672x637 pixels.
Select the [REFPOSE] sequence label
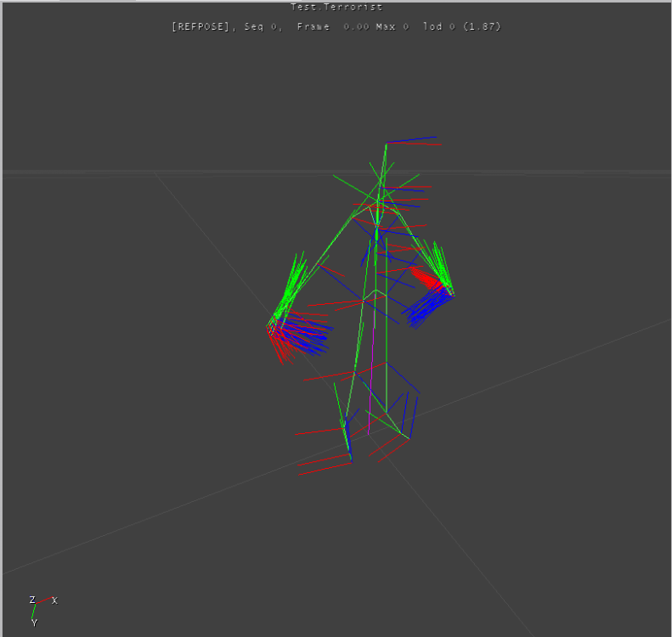click(x=201, y=27)
